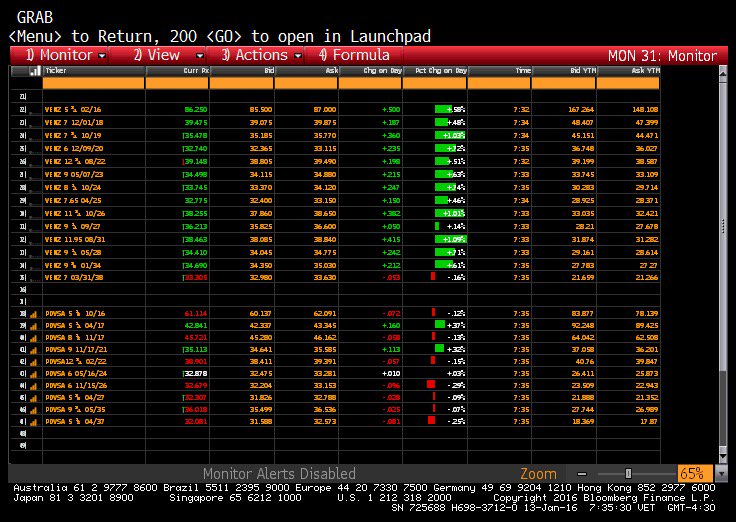736x522 pixels.
Task: Open chart icon for PDVSA 9 05/35 row
Action: [x=33, y=410]
